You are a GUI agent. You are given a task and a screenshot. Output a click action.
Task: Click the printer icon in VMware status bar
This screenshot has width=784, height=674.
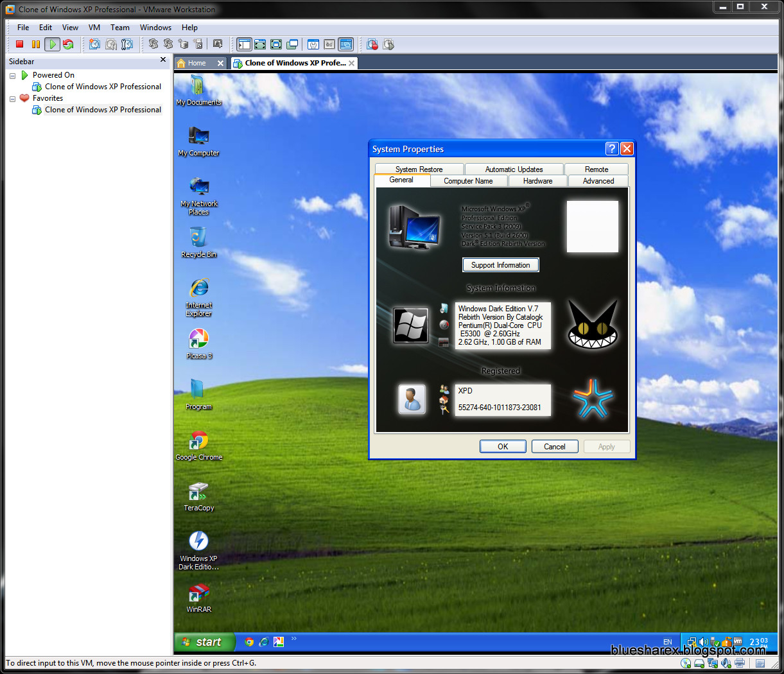[x=740, y=663]
